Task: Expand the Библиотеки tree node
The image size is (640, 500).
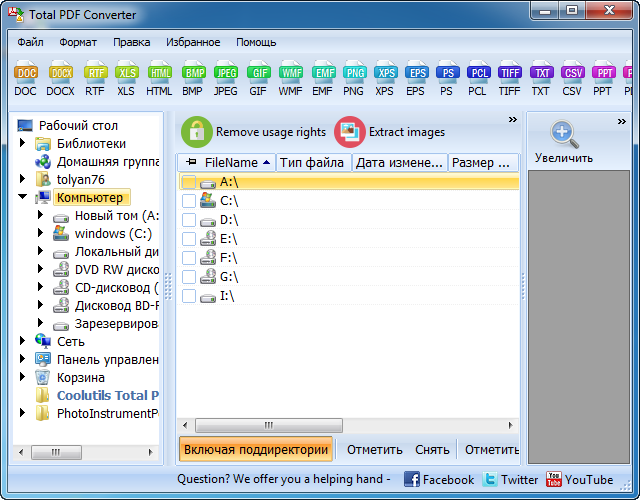Action: click(22, 143)
